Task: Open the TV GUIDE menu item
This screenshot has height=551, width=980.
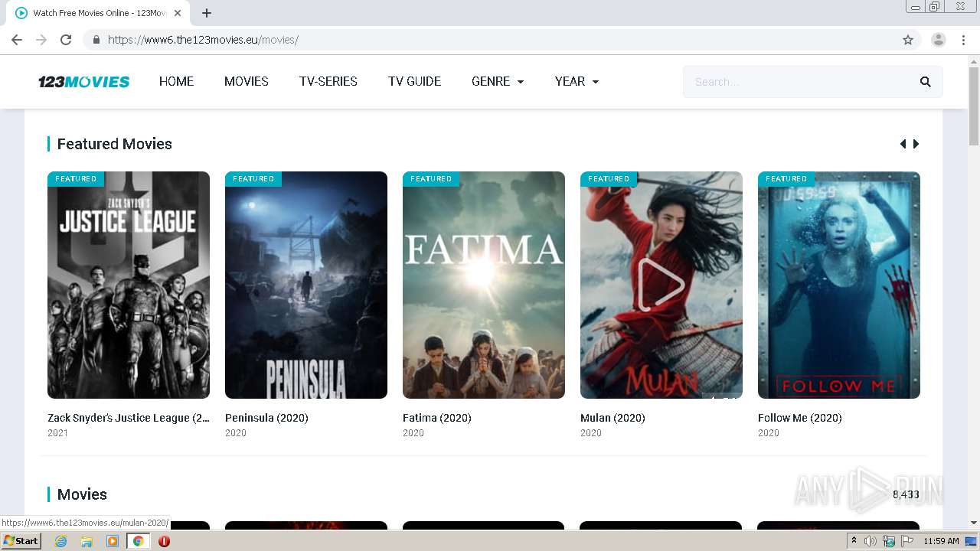Action: 414,81
